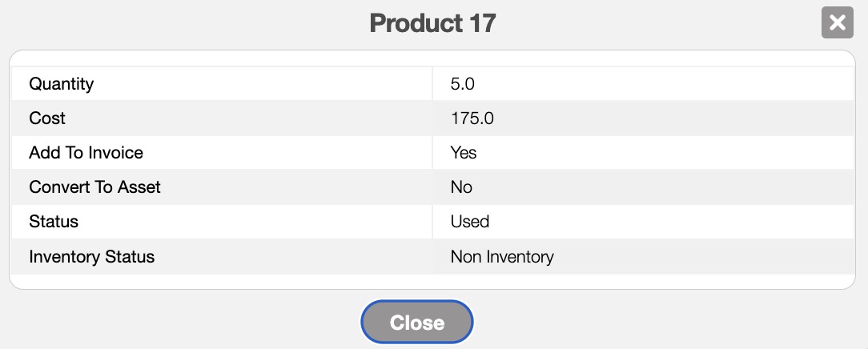The width and height of the screenshot is (868, 349).
Task: Click the word Asset in Convert To Asset
Action: (x=138, y=187)
